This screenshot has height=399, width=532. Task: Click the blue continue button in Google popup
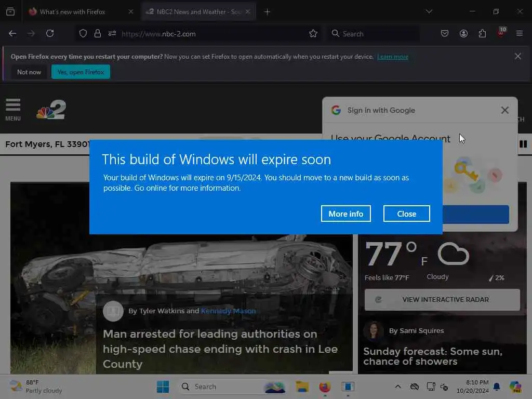[476, 215]
